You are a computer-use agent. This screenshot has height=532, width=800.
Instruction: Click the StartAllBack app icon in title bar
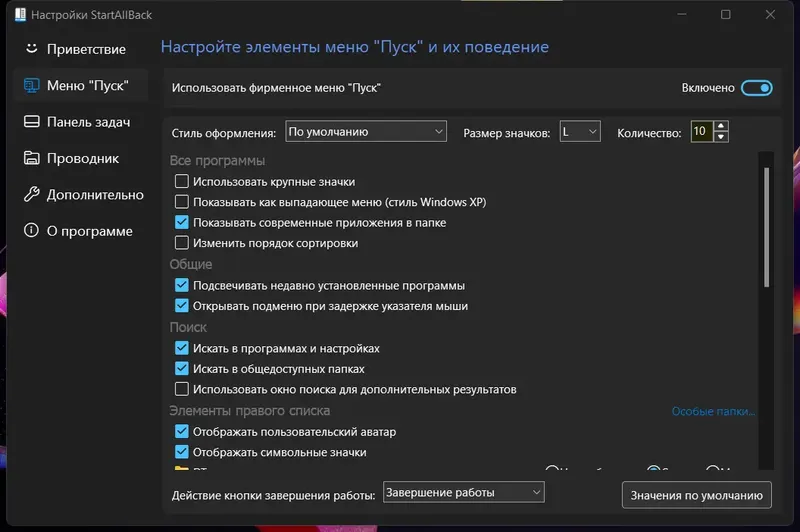coord(20,15)
